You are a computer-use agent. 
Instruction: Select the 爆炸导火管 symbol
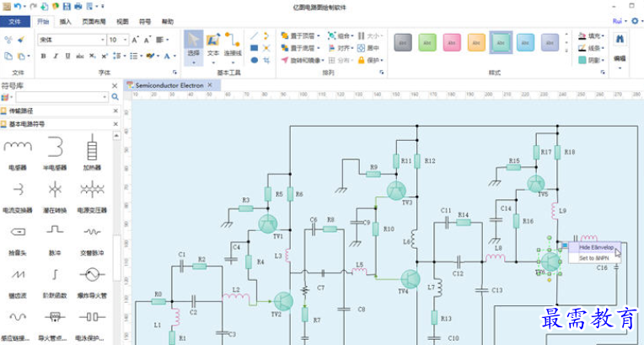tap(92, 281)
